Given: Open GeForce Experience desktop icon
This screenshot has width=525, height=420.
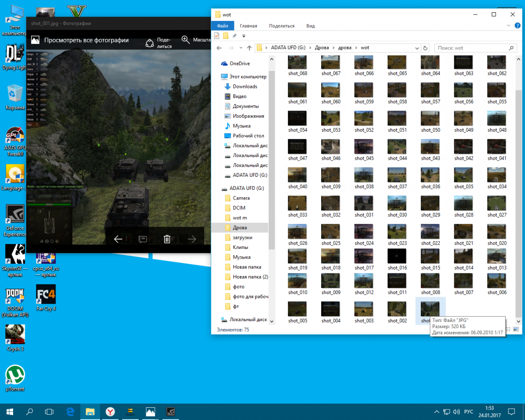Looking at the screenshot, I should [15, 220].
